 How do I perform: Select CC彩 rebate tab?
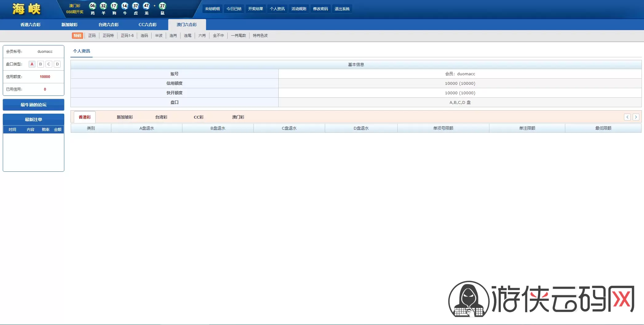[199, 117]
